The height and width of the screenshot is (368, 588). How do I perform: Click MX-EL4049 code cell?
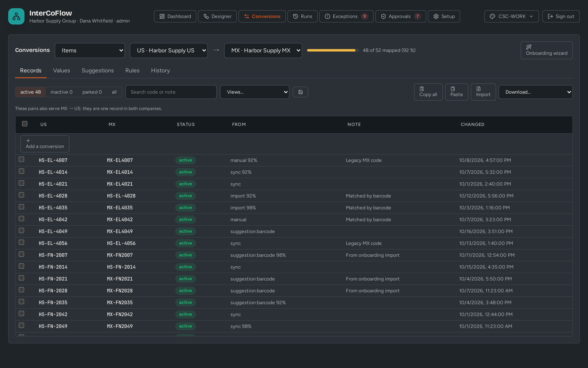[x=120, y=231]
